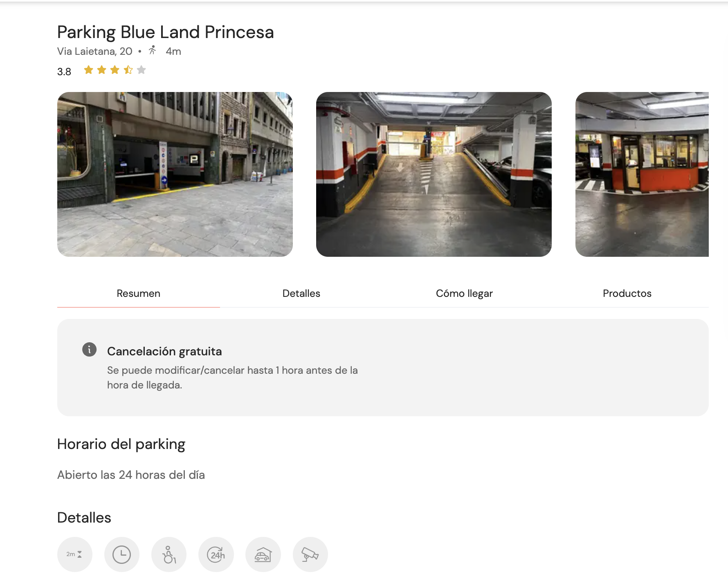Switch to the Detalles tab
Viewport: 728px width, 579px height.
click(301, 293)
